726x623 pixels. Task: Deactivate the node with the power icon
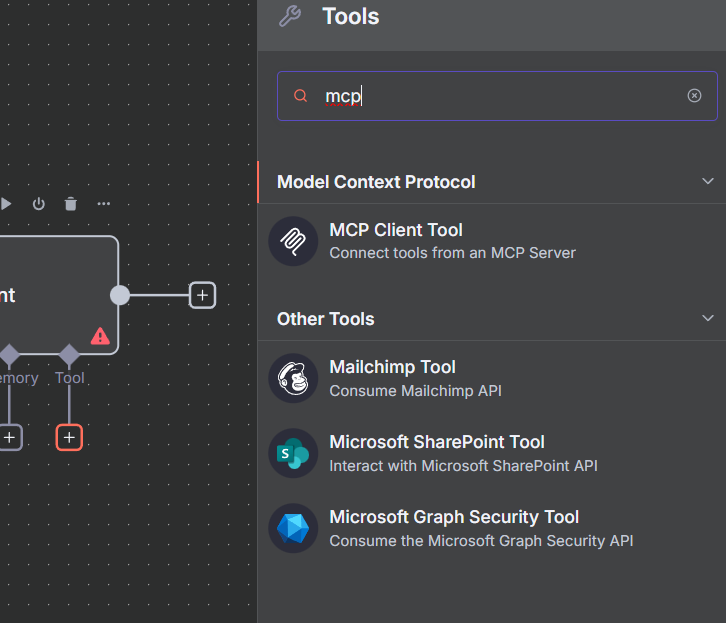tap(38, 204)
